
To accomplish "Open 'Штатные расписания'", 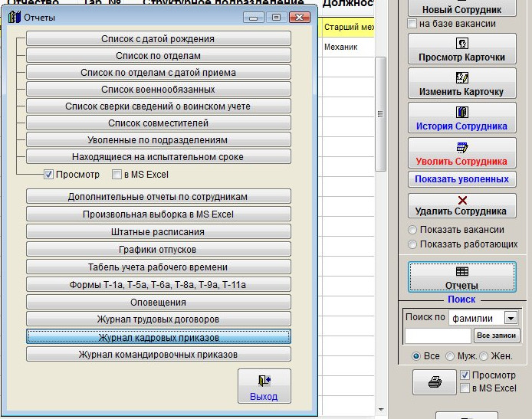I will [159, 232].
